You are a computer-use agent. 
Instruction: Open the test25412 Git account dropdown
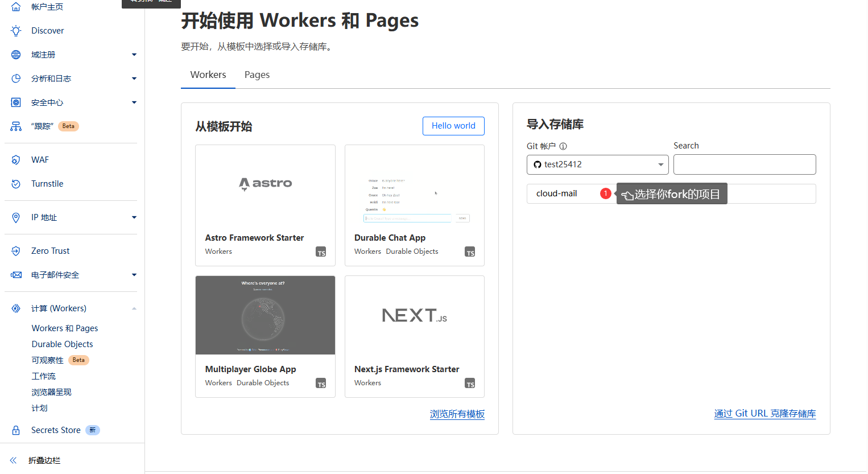coord(597,164)
